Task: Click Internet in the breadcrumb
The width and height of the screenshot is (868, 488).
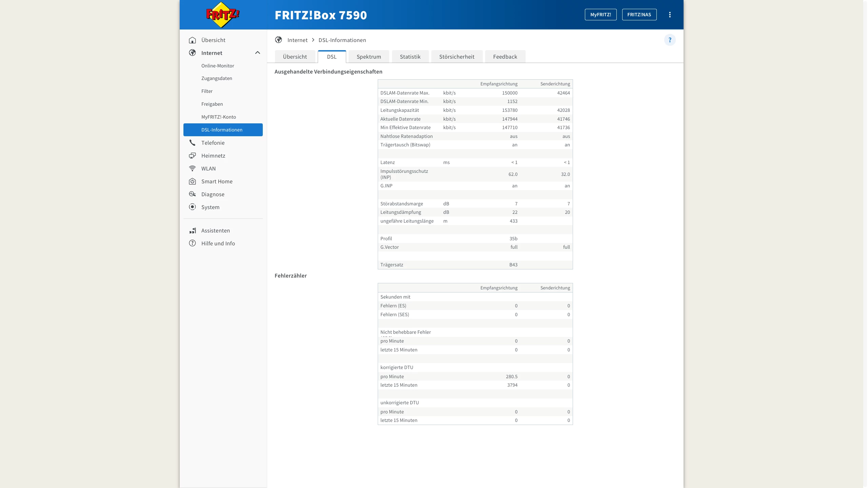Action: 297,40
